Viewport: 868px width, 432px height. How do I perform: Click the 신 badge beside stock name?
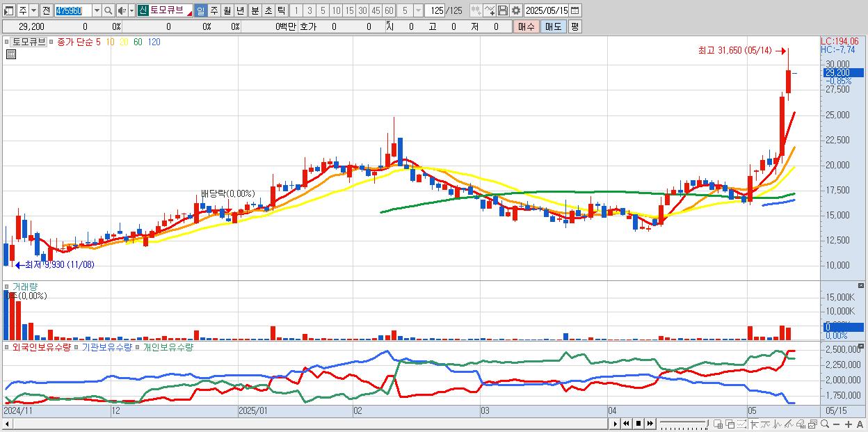[x=143, y=10]
